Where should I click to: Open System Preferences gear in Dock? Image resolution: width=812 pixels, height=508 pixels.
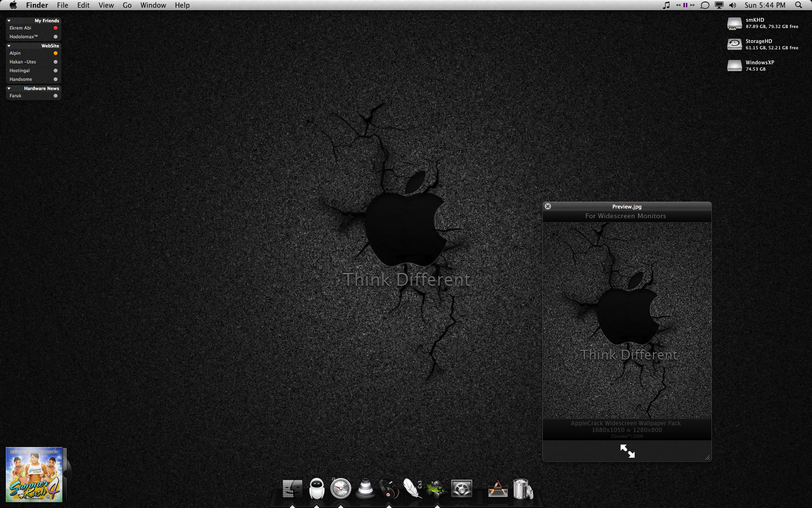coord(462,489)
